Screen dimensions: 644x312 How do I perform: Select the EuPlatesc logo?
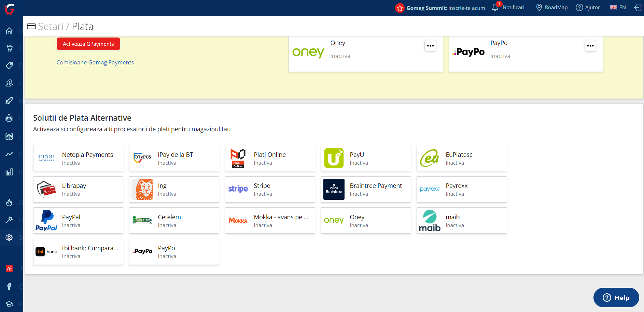tap(430, 158)
